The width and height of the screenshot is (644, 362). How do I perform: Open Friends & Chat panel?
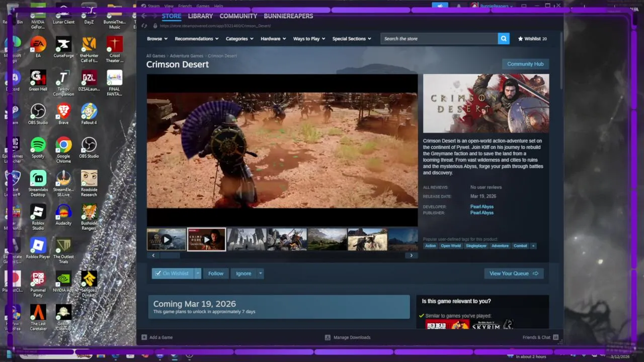pyautogui.click(x=540, y=337)
